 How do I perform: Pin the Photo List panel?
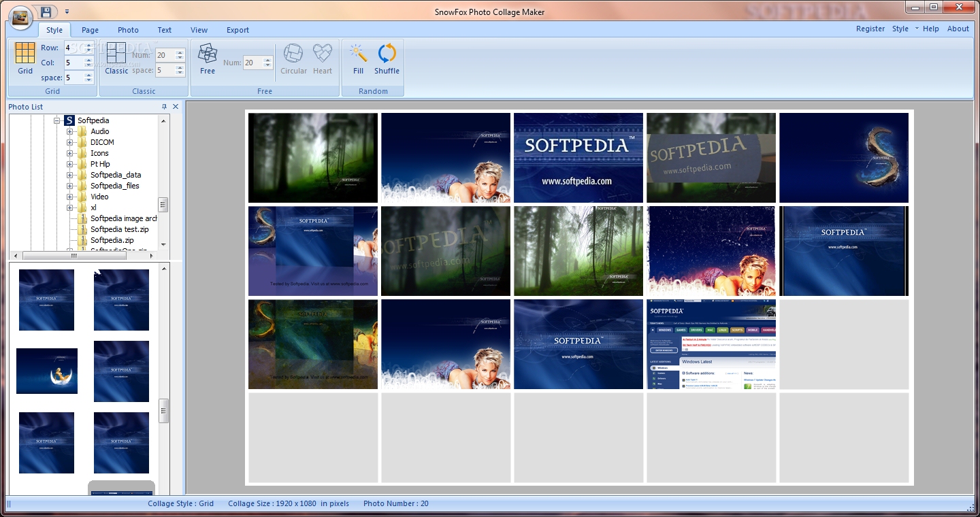pos(164,107)
